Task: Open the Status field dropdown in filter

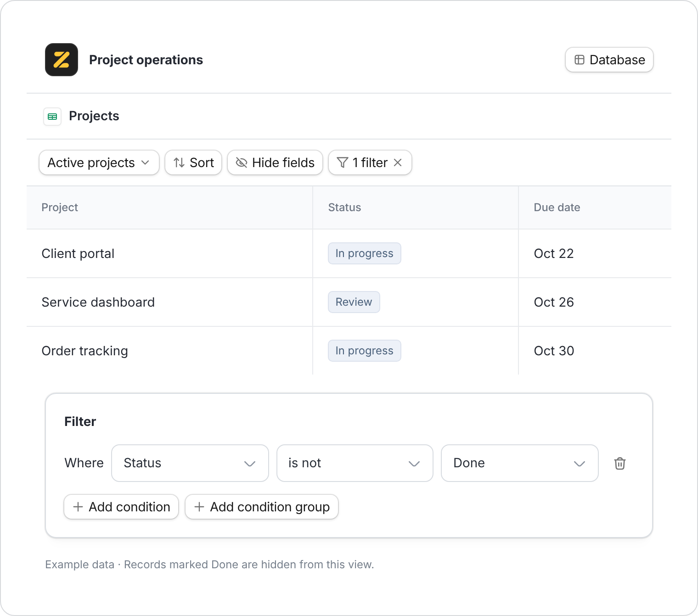Action: (190, 463)
